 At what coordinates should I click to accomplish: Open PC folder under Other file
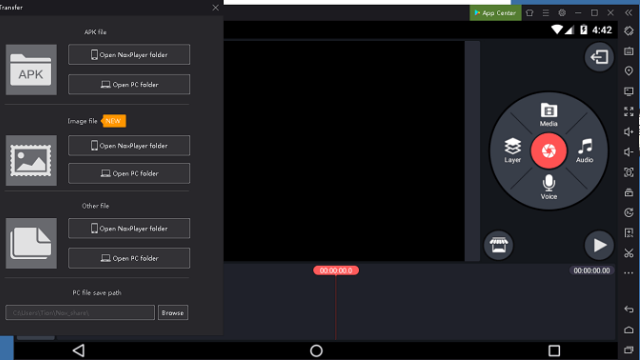click(x=129, y=258)
